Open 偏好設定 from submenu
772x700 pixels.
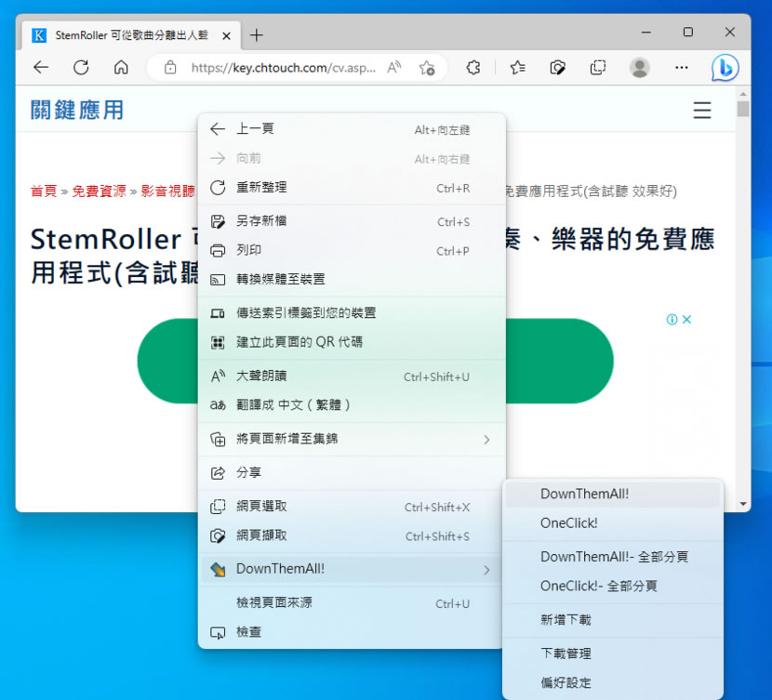(x=612, y=682)
